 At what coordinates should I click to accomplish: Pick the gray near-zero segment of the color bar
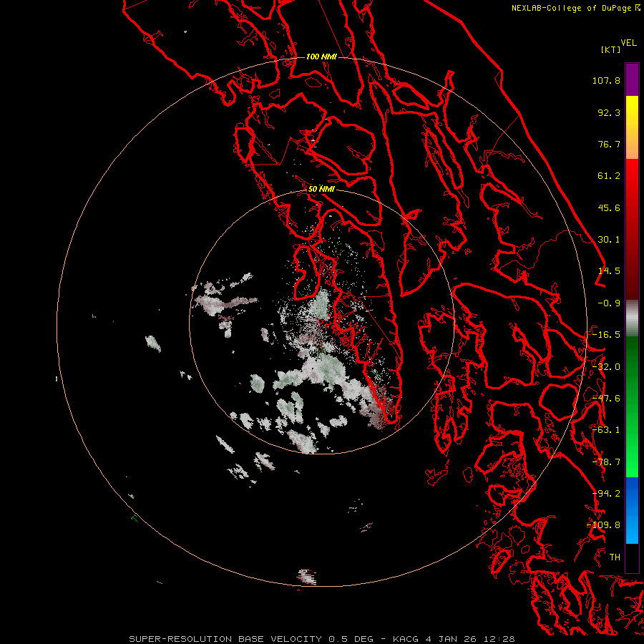click(x=632, y=318)
